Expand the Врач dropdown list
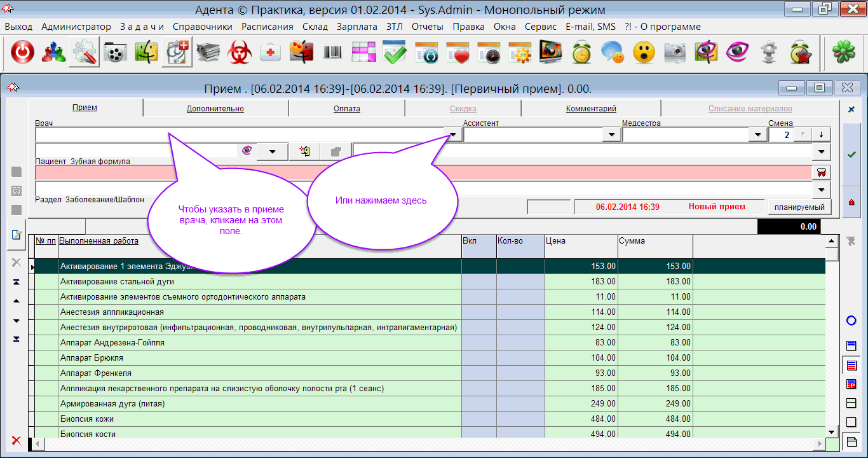Viewport: 868px width, 458px height. tap(454, 135)
